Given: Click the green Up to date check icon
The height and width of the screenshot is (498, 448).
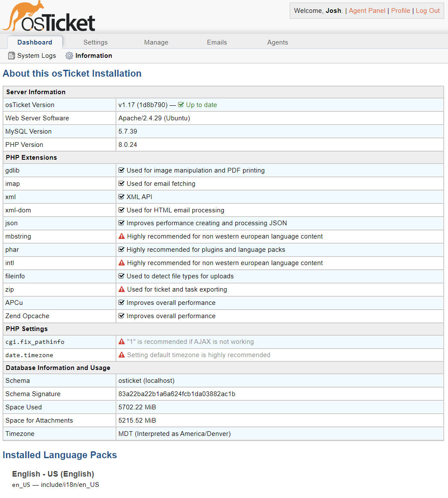Looking at the screenshot, I should [181, 104].
